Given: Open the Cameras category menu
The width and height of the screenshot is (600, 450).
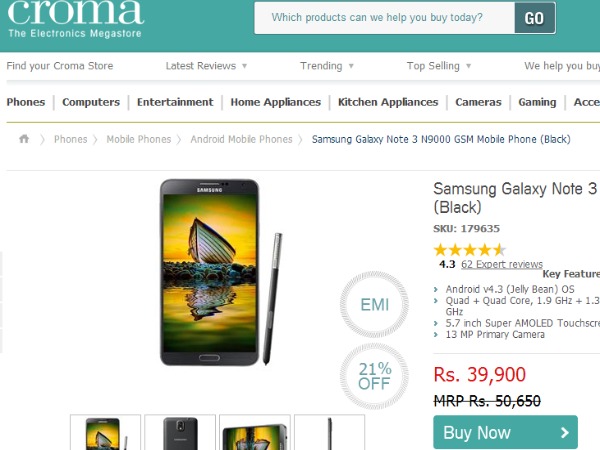Looking at the screenshot, I should coord(478,102).
